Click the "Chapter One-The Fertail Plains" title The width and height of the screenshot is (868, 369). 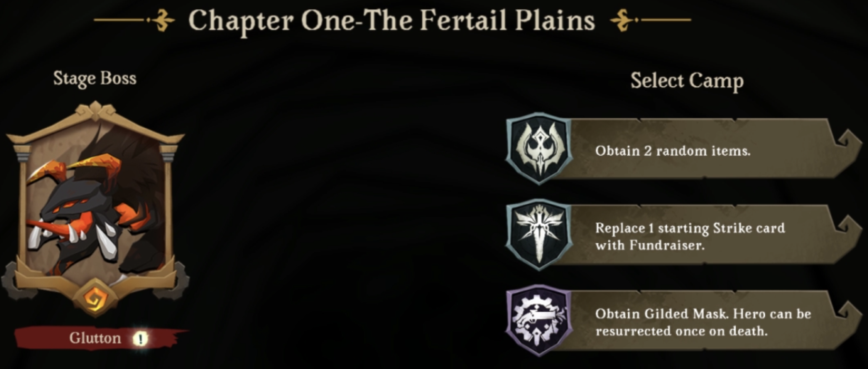tap(391, 20)
